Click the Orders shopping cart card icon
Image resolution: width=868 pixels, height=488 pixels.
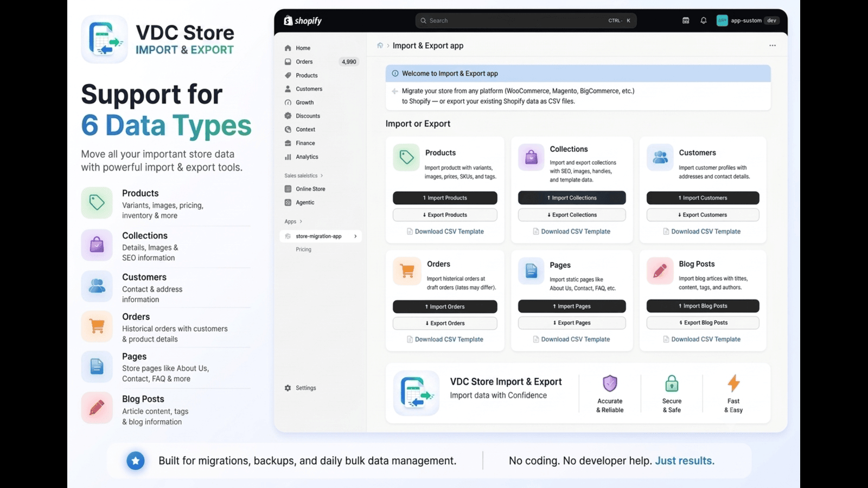[407, 271]
